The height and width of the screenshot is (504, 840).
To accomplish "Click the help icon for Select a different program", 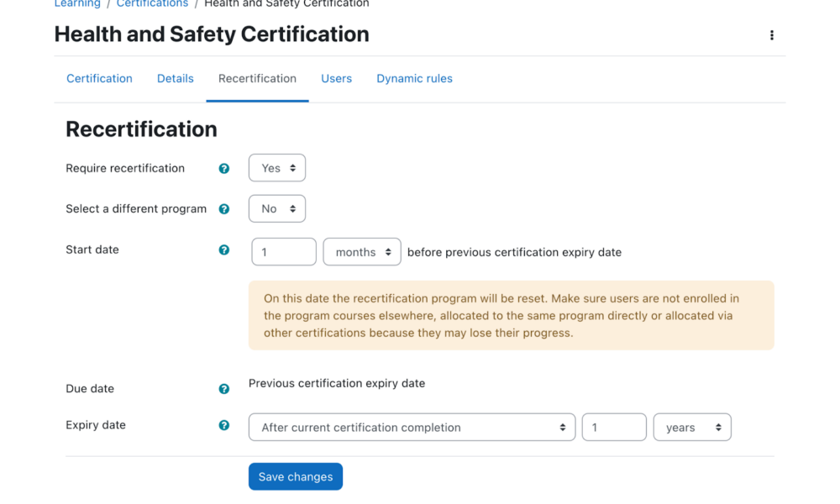I will point(223,208).
